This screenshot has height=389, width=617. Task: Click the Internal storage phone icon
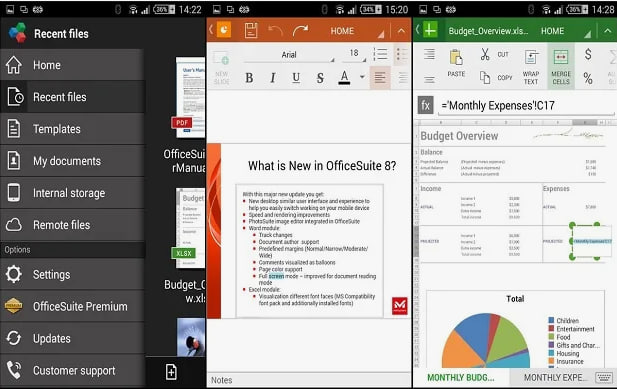pyautogui.click(x=14, y=193)
